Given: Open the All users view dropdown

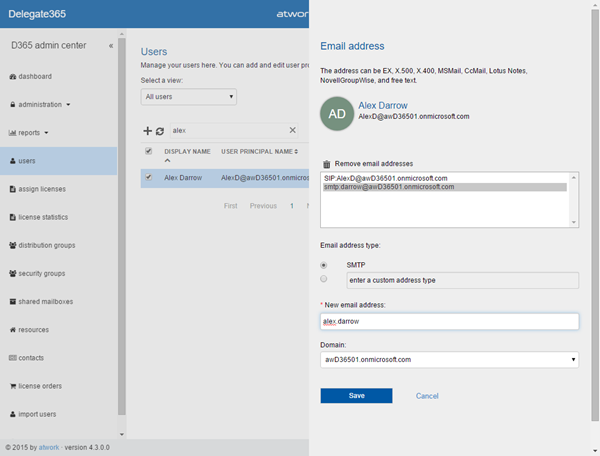Looking at the screenshot, I should tap(189, 97).
